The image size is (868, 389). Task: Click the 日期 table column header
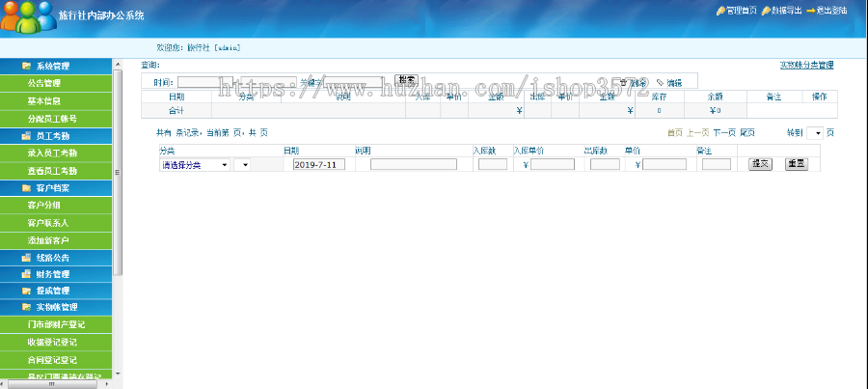pos(176,97)
